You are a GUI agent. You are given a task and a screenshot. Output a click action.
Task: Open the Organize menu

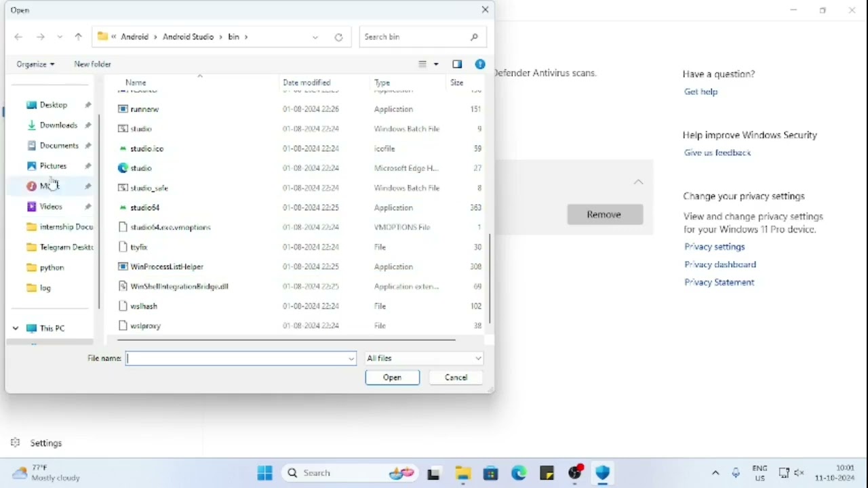click(35, 64)
